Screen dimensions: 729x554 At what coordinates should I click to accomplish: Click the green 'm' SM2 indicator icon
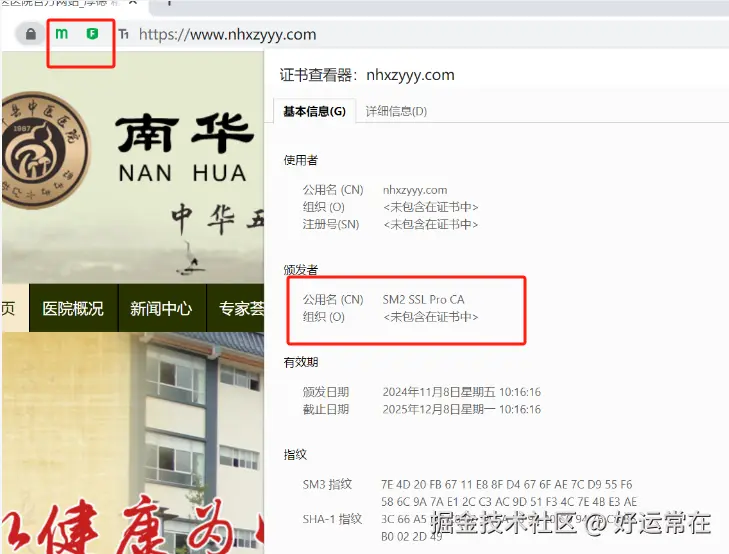point(61,33)
